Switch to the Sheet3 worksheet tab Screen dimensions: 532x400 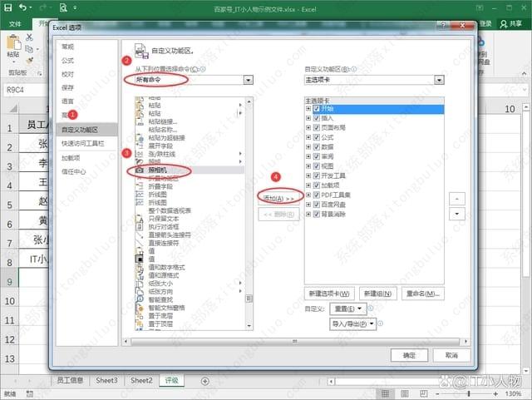[106, 380]
